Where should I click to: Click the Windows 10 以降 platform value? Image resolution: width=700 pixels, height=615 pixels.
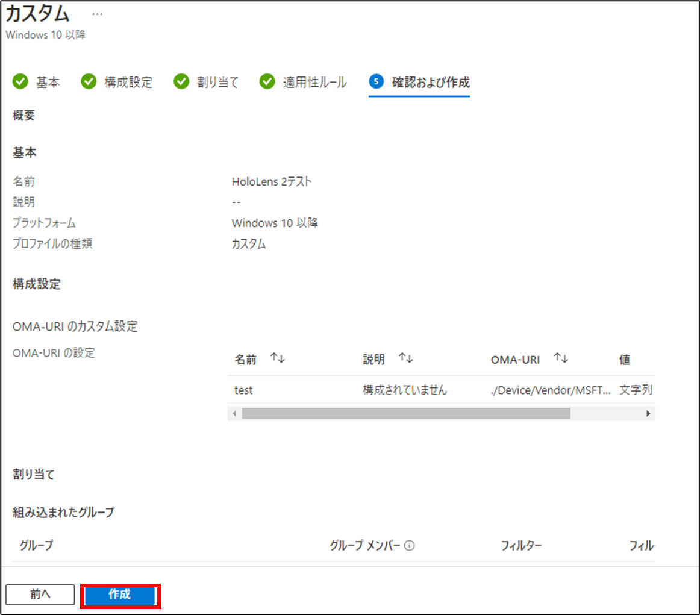pyautogui.click(x=275, y=223)
